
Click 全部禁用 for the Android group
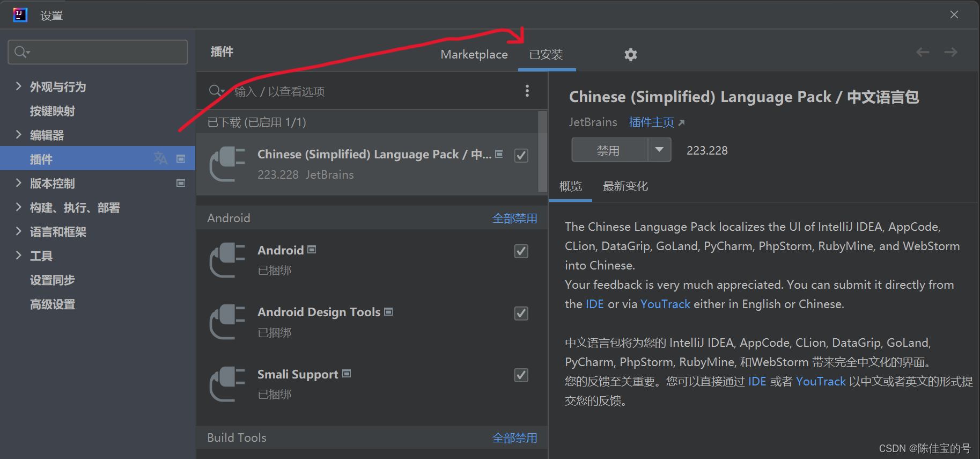(514, 218)
